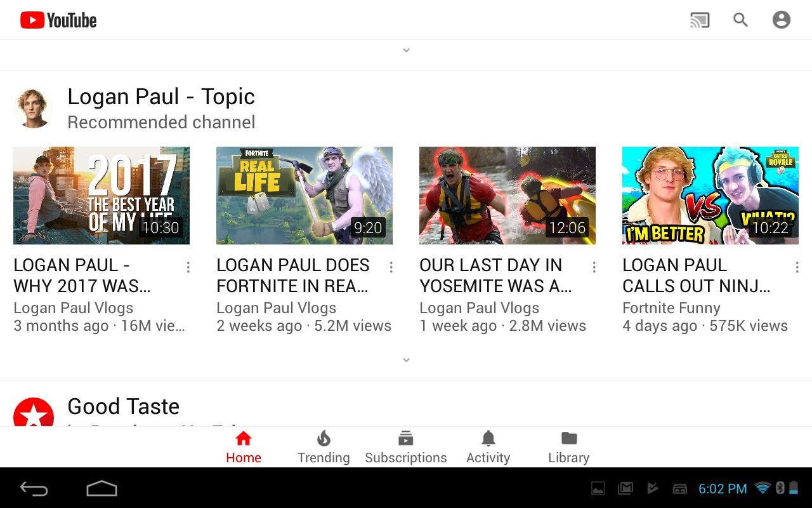The width and height of the screenshot is (812, 508).
Task: Tap the 6:02 PM clock
Action: coord(723,489)
